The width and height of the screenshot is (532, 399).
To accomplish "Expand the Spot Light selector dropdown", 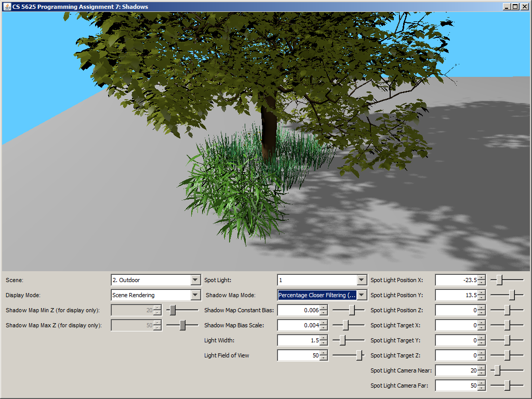I will pyautogui.click(x=362, y=280).
